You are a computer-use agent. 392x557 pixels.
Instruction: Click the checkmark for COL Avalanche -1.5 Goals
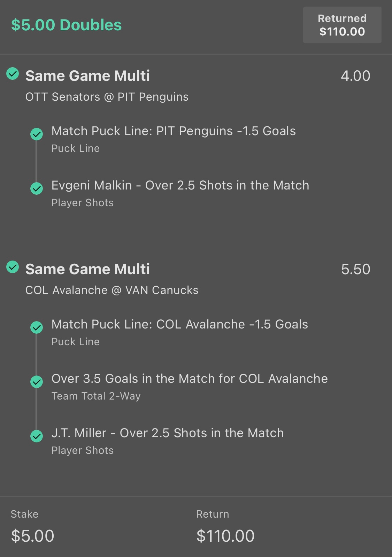(x=37, y=327)
